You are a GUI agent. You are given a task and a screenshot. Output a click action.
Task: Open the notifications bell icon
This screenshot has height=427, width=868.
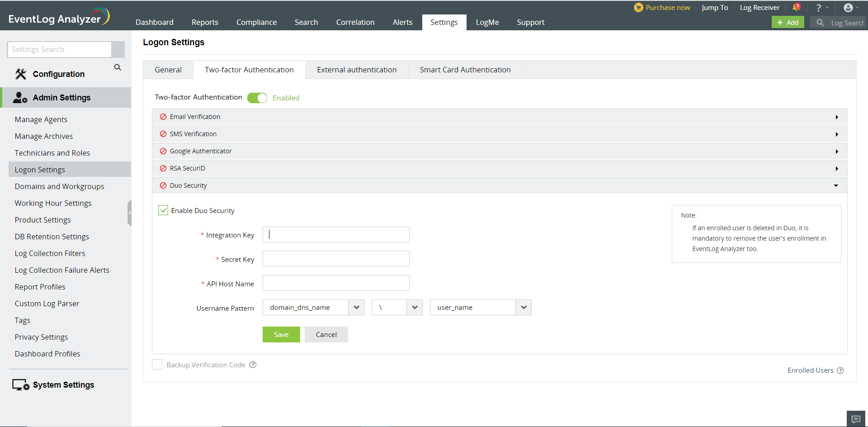click(x=796, y=7)
